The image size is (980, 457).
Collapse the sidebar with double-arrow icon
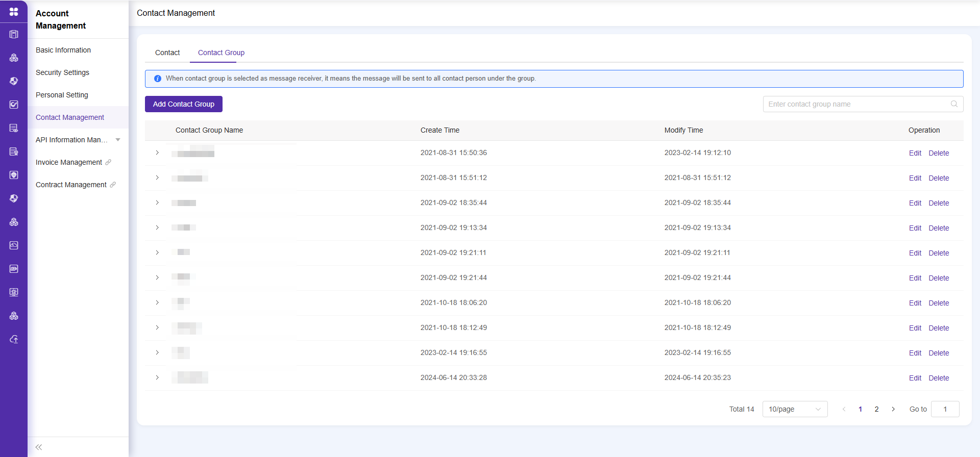click(39, 447)
